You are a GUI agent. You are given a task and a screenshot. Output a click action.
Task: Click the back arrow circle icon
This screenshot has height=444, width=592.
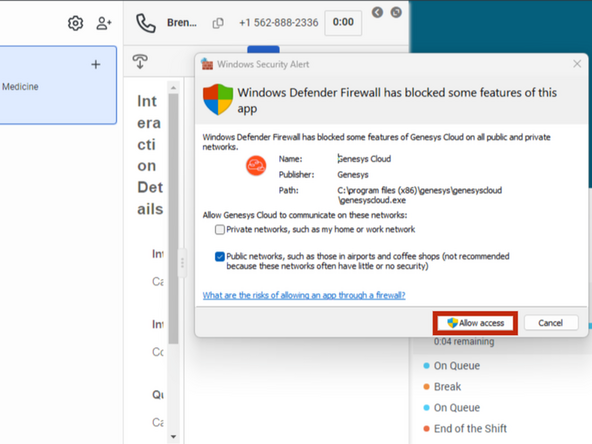[377, 12]
